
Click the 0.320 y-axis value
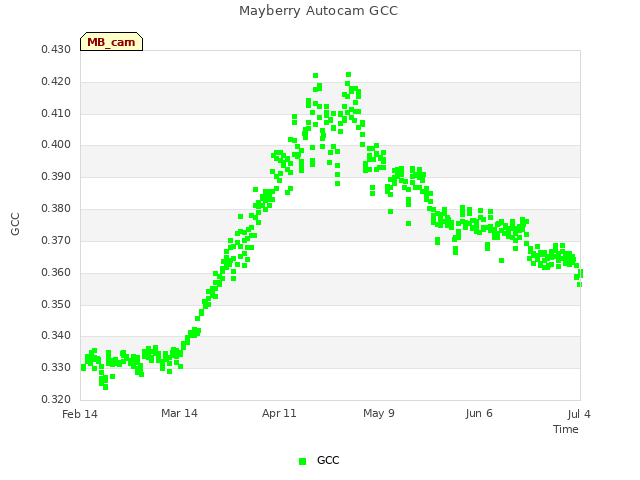[x=56, y=399]
